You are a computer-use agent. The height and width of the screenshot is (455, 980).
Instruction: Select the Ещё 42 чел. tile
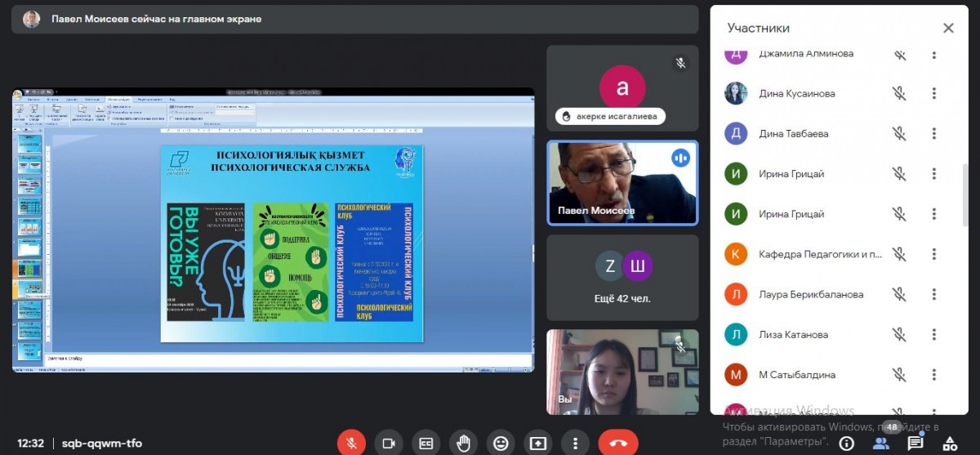coord(622,278)
